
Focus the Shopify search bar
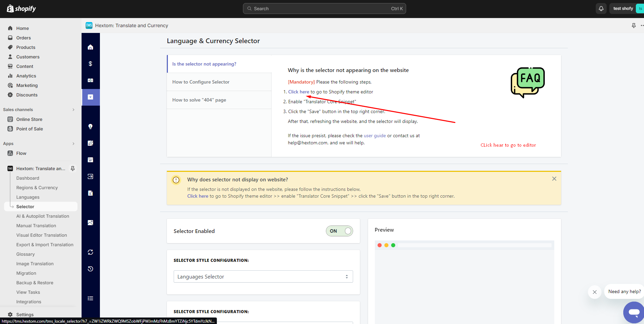click(324, 8)
